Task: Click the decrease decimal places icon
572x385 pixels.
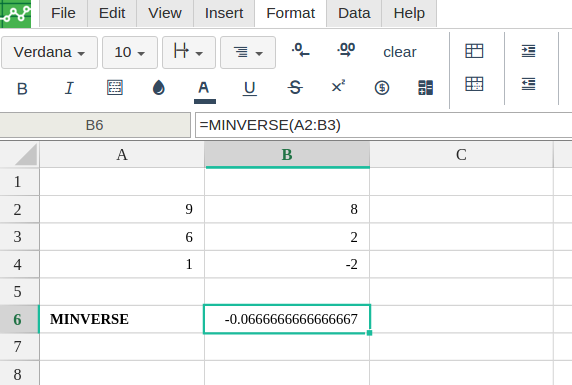Action: pyautogui.click(x=301, y=50)
